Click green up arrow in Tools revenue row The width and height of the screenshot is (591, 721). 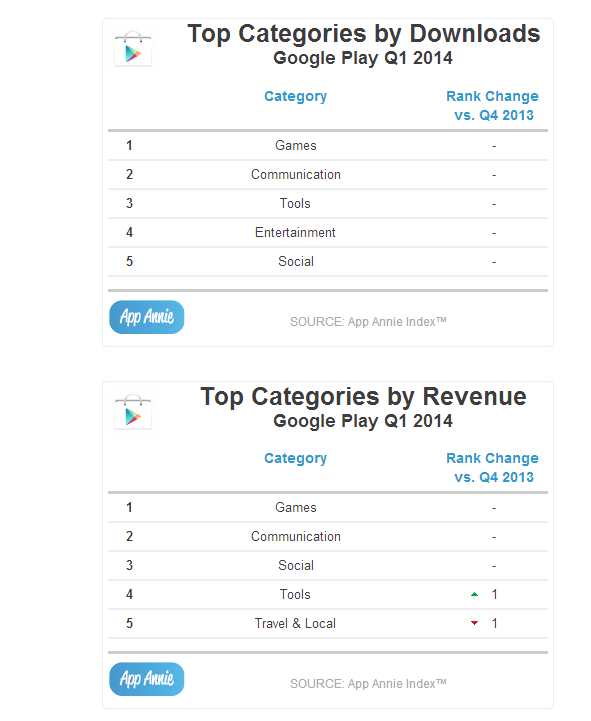[x=475, y=595]
